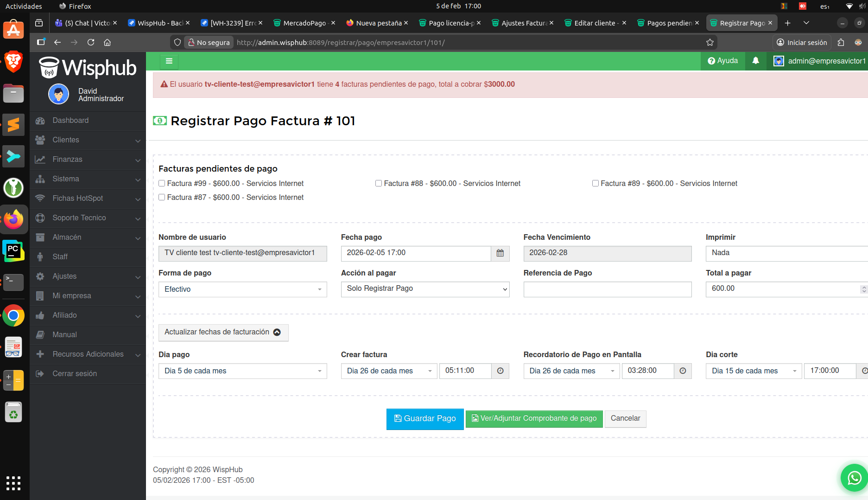Expand the Finanzas sidebar menu
The image size is (868, 500).
point(88,160)
